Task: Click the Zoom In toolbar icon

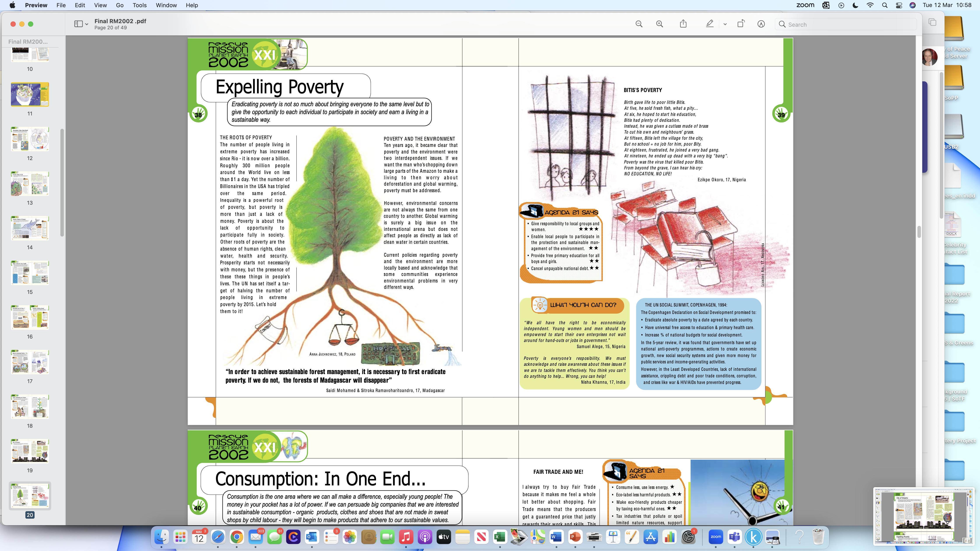Action: pos(659,24)
